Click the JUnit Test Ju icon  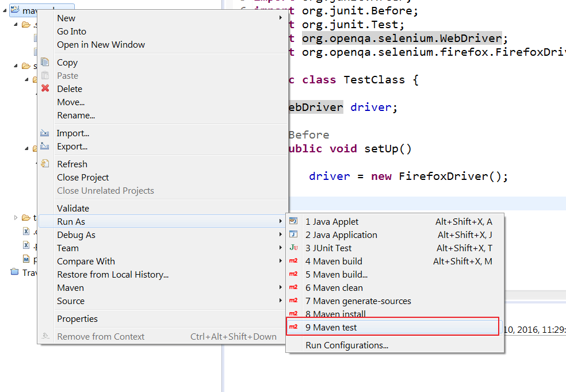(293, 247)
